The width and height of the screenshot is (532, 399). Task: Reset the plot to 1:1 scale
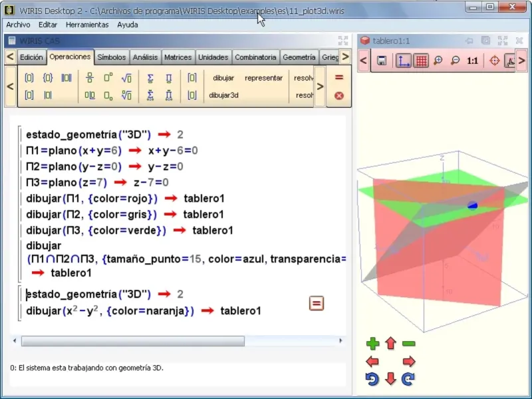tap(472, 61)
